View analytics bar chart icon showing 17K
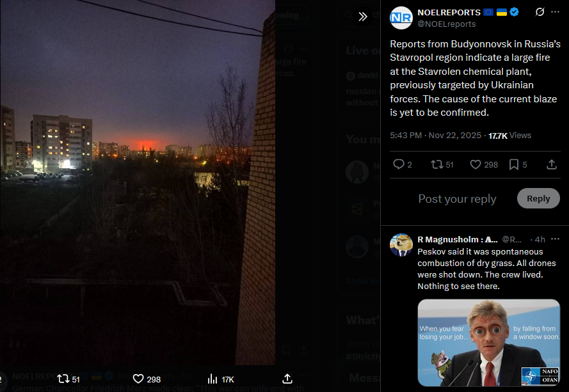This screenshot has width=569, height=392. tap(212, 379)
